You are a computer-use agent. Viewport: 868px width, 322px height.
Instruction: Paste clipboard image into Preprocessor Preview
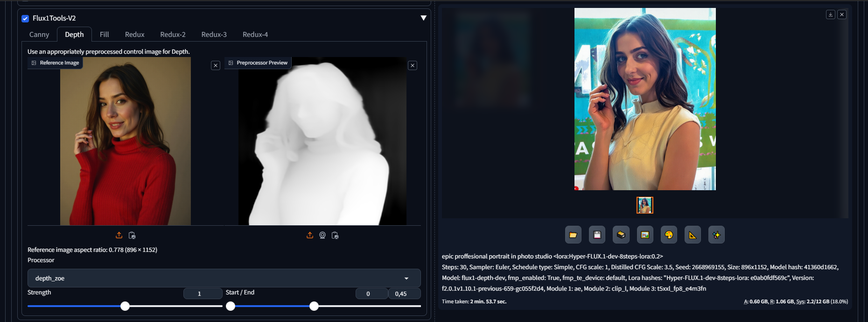[x=335, y=235]
